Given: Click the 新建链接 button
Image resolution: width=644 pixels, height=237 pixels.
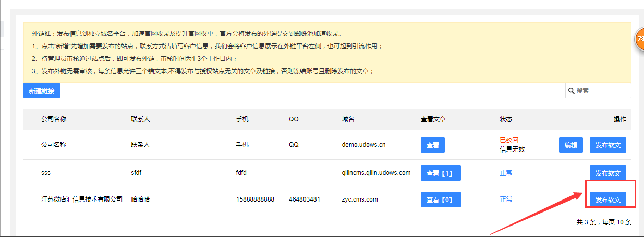Looking at the screenshot, I should tap(42, 91).
